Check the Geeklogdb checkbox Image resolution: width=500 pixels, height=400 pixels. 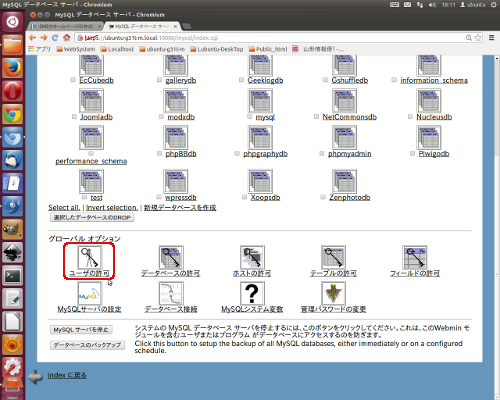[241, 80]
